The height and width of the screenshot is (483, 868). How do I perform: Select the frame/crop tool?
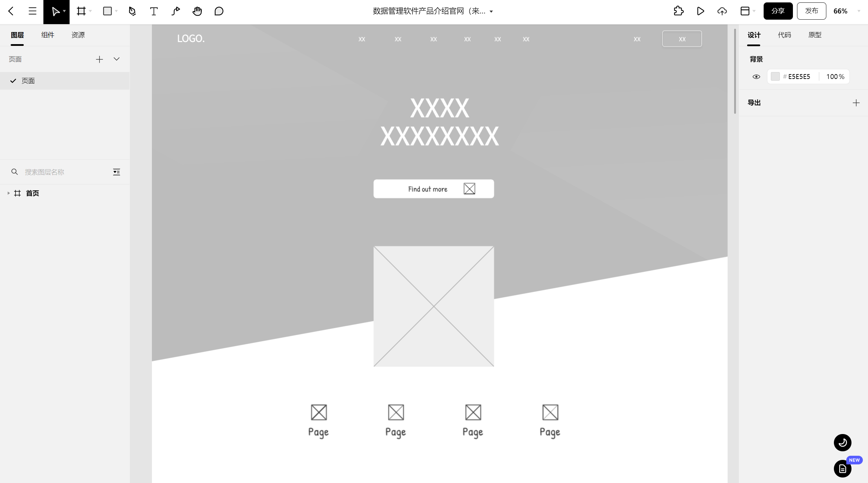point(80,11)
